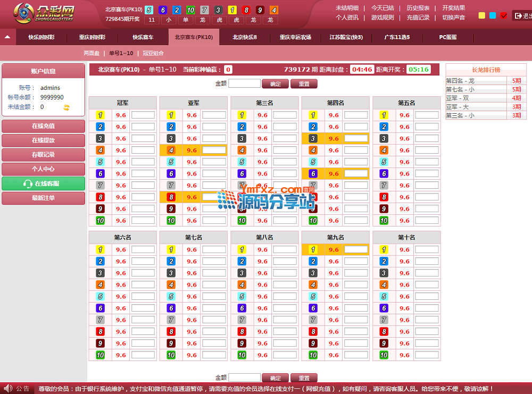Select the red theme swatch with checkmark
The width and height of the screenshot is (532, 394).
(x=503, y=16)
